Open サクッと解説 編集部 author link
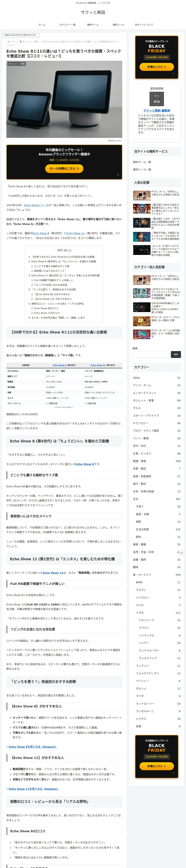This screenshot has width=186, height=868. [157, 111]
